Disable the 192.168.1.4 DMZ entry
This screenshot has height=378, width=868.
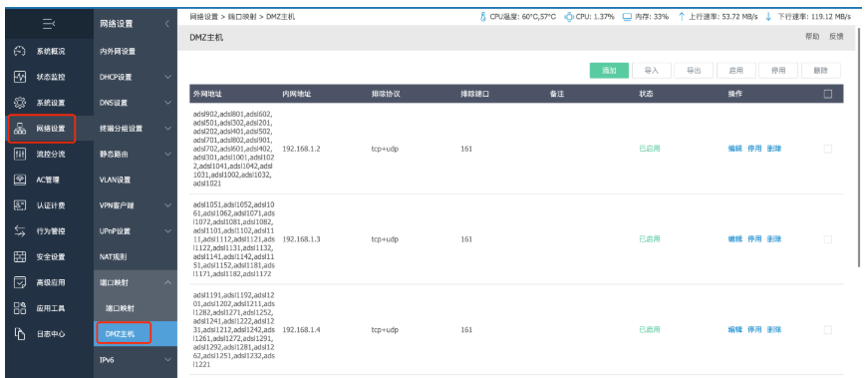[x=754, y=330]
